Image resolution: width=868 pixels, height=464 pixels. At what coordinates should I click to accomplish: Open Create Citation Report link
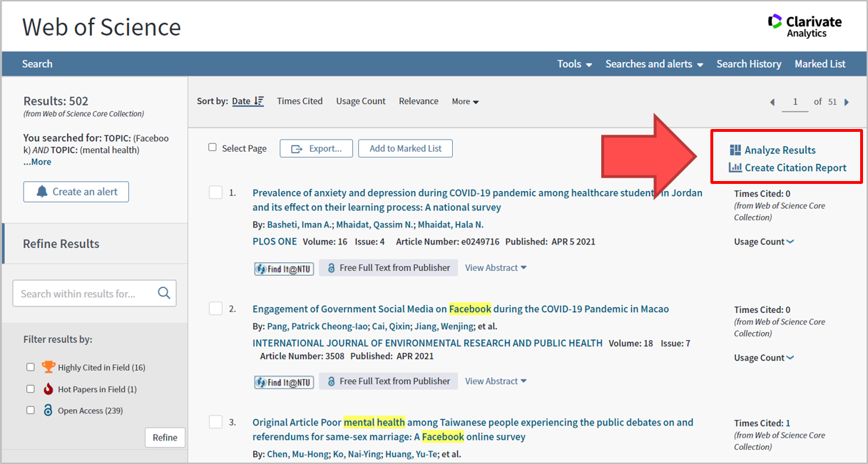(x=796, y=167)
